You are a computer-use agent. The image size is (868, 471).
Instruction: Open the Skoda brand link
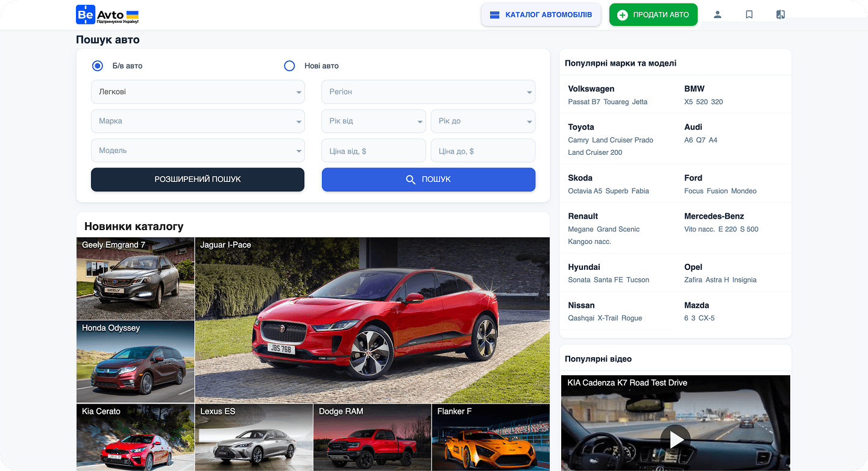[580, 178]
